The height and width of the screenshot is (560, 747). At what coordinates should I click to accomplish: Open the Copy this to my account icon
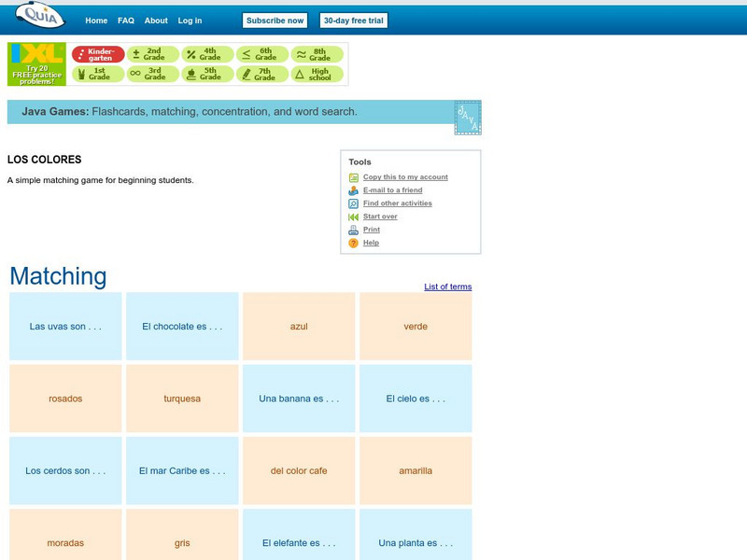click(353, 176)
